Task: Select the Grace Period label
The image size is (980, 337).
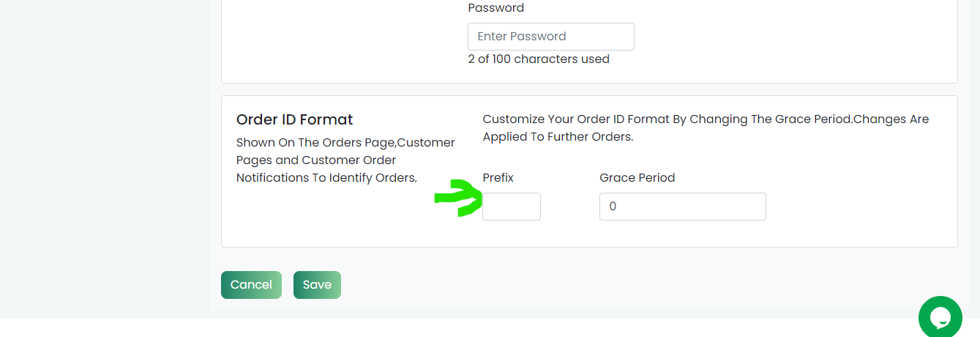Action: click(637, 177)
